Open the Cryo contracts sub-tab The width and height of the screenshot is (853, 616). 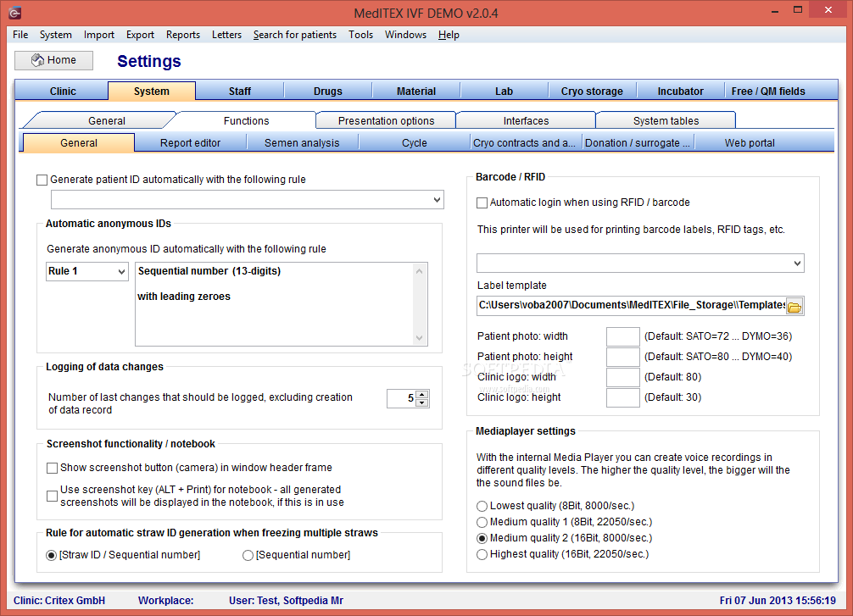pos(524,143)
